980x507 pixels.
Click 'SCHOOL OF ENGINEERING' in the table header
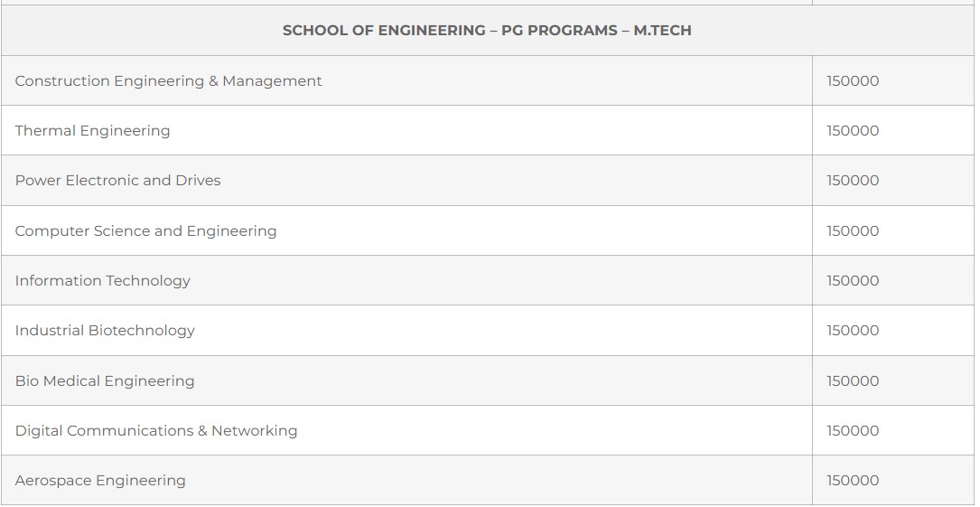(x=384, y=31)
